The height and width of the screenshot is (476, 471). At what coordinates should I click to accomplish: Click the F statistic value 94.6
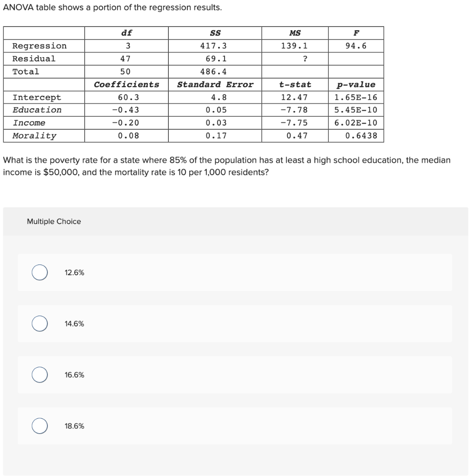pyautogui.click(x=356, y=46)
